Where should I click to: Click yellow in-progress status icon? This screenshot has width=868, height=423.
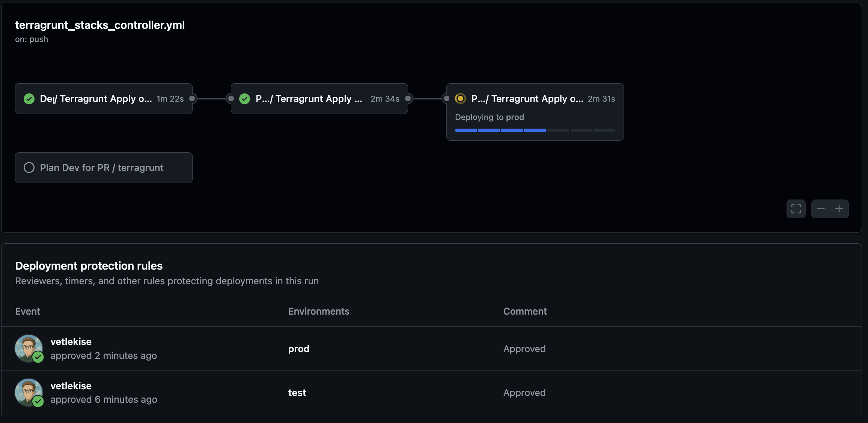460,99
